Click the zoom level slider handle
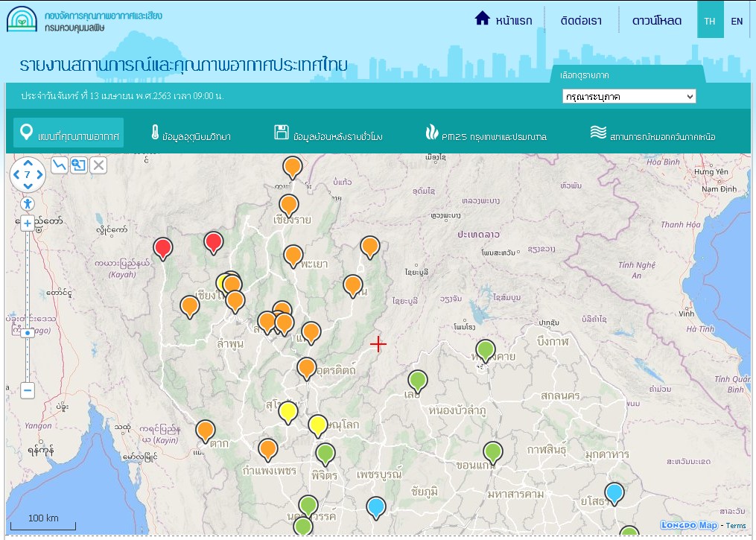The width and height of the screenshot is (756, 540). [x=28, y=333]
